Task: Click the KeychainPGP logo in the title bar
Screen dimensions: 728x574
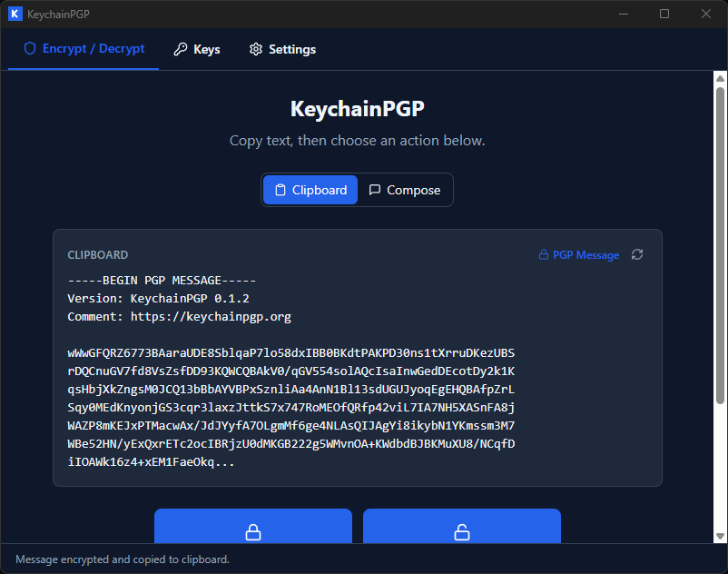Action: (14, 14)
